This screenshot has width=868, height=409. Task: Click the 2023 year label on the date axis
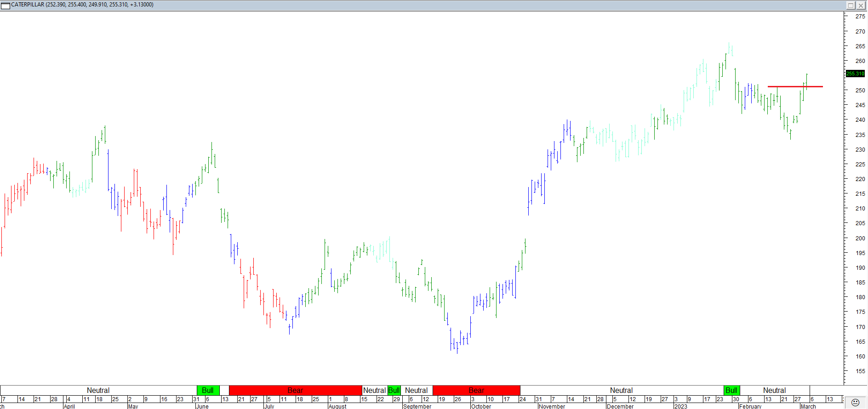(x=680, y=406)
